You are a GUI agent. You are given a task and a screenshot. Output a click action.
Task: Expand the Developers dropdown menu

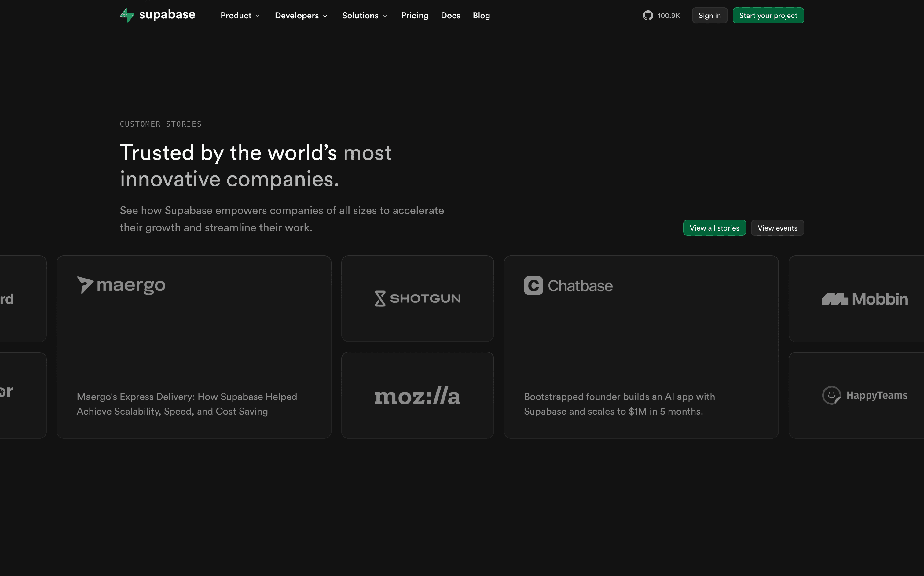(301, 16)
